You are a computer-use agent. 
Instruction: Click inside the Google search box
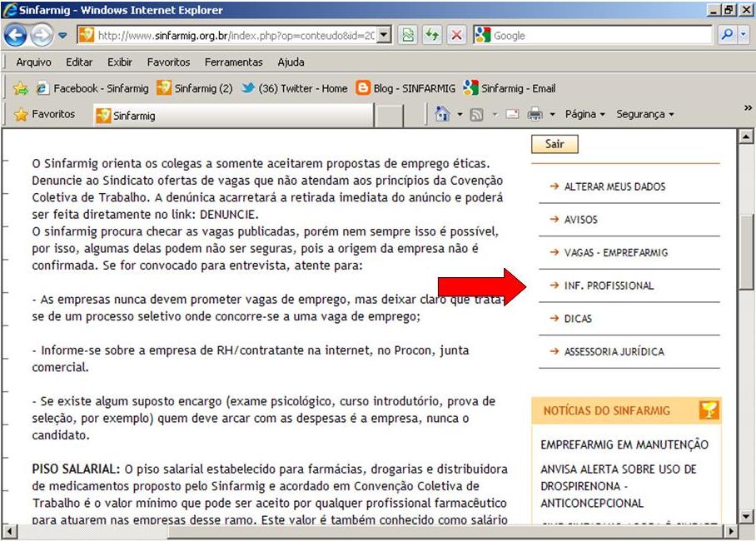[x=599, y=35]
